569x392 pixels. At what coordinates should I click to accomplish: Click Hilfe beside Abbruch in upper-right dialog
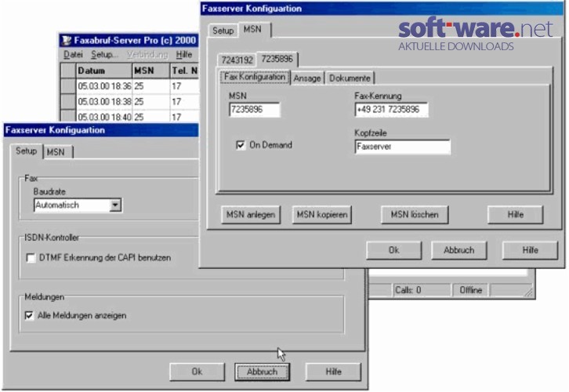coord(530,250)
